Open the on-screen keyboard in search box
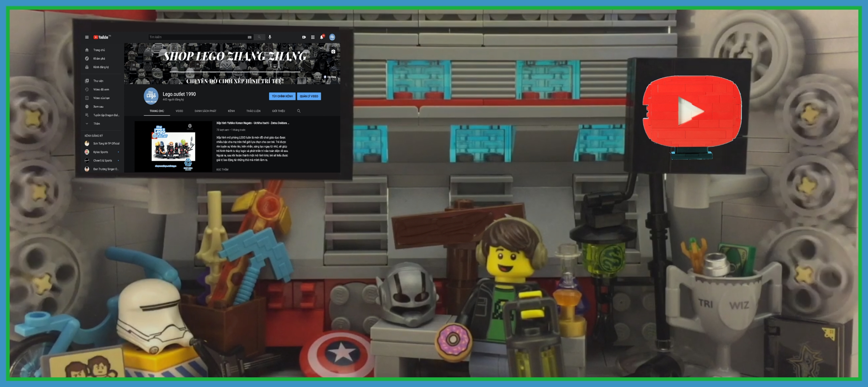This screenshot has width=868, height=387. pyautogui.click(x=249, y=37)
